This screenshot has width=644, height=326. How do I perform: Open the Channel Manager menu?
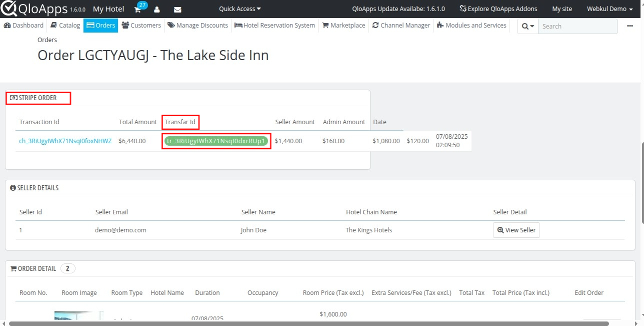(401, 25)
